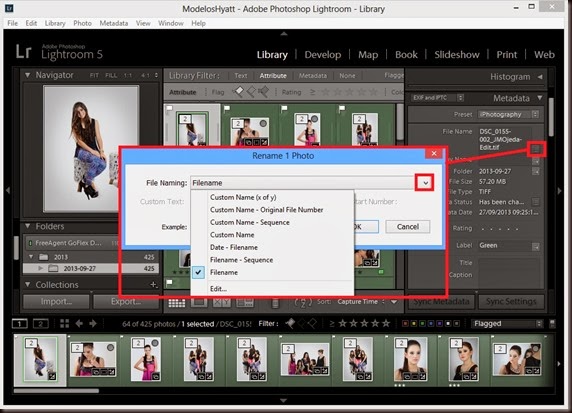Viewport: 572px width, 413px height.
Task: Click Cancel in Rename 1 Photo dialog
Action: pyautogui.click(x=407, y=227)
